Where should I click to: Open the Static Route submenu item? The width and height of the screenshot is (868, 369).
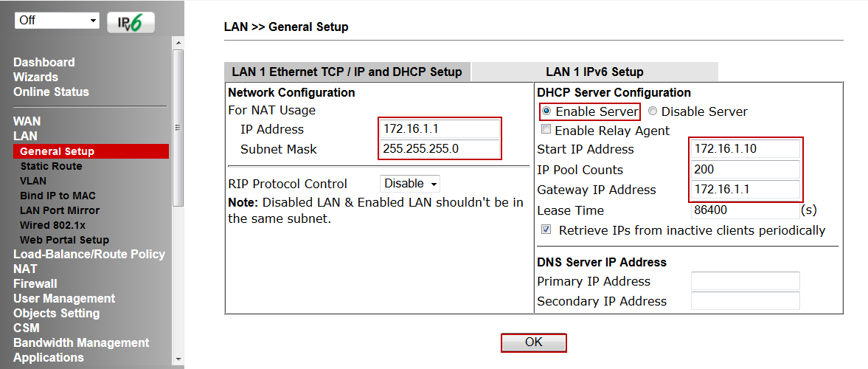(x=51, y=166)
